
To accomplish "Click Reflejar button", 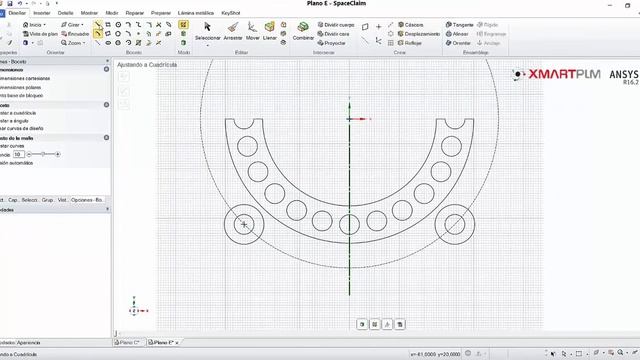I will coord(410,43).
